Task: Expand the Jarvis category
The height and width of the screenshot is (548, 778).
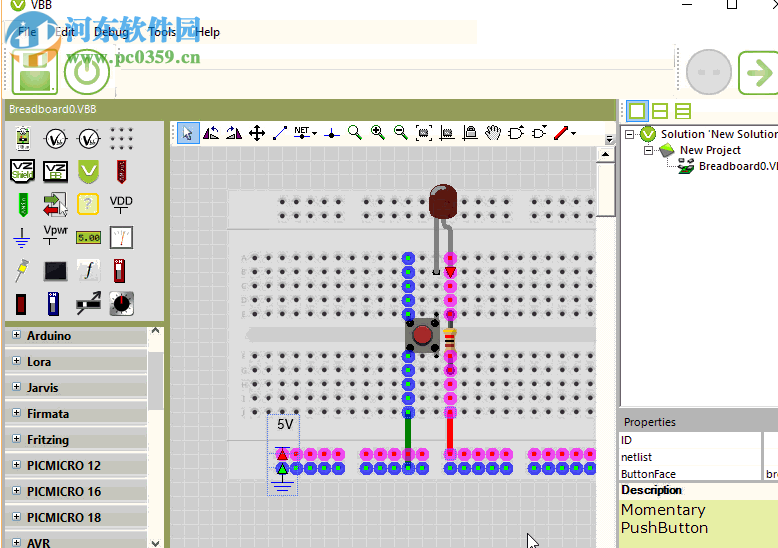Action: pos(16,386)
